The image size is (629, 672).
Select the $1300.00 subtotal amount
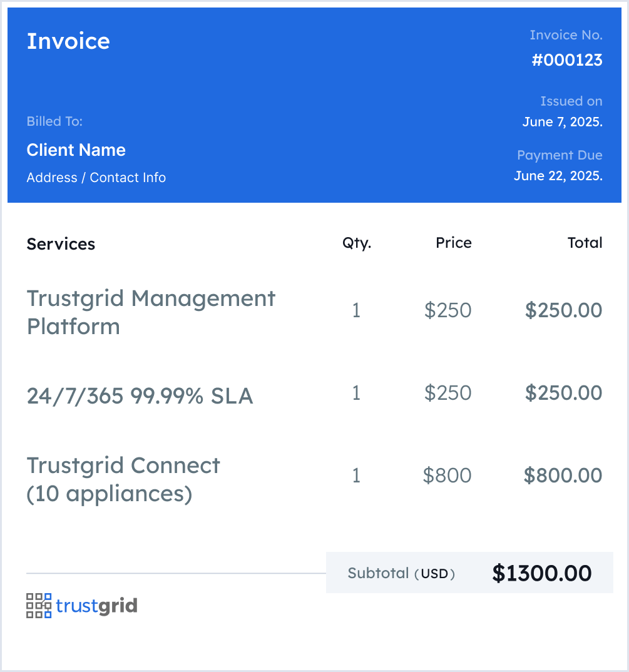tap(542, 573)
